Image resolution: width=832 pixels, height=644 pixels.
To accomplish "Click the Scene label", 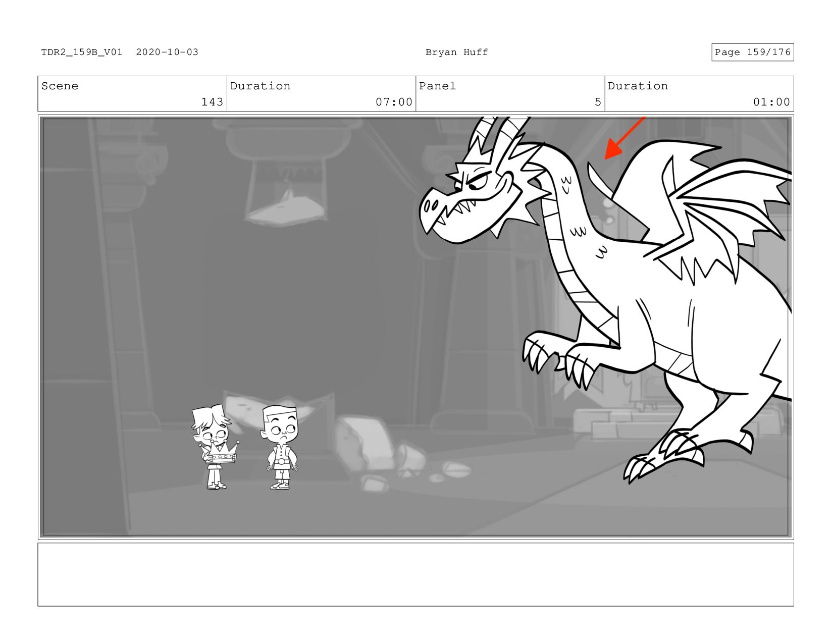I will [x=60, y=86].
